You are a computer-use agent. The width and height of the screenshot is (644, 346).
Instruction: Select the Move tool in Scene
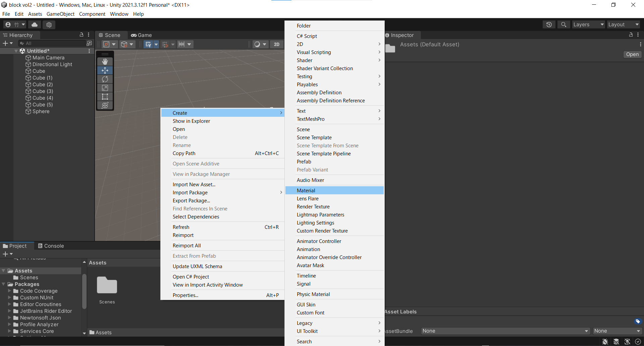point(105,70)
